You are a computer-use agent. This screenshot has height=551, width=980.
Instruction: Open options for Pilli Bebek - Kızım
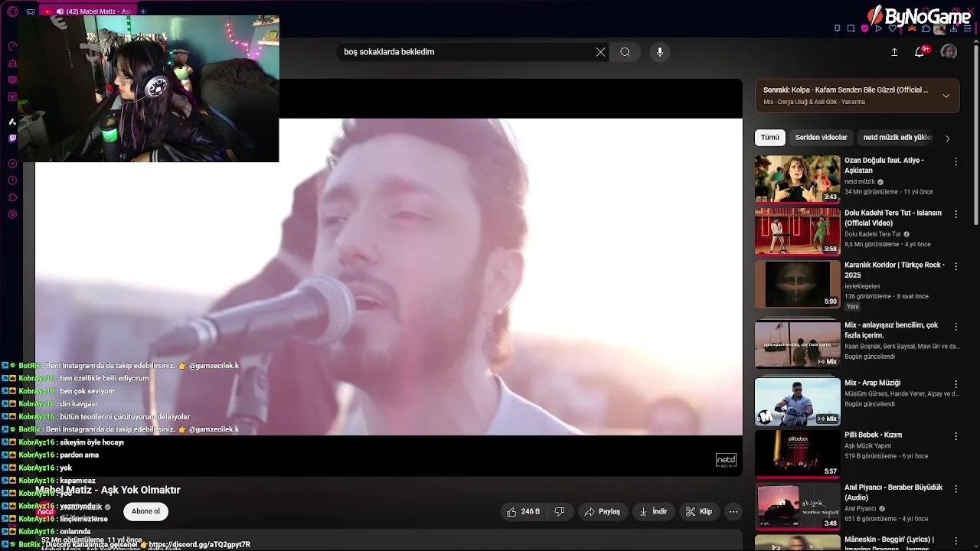pos(955,436)
